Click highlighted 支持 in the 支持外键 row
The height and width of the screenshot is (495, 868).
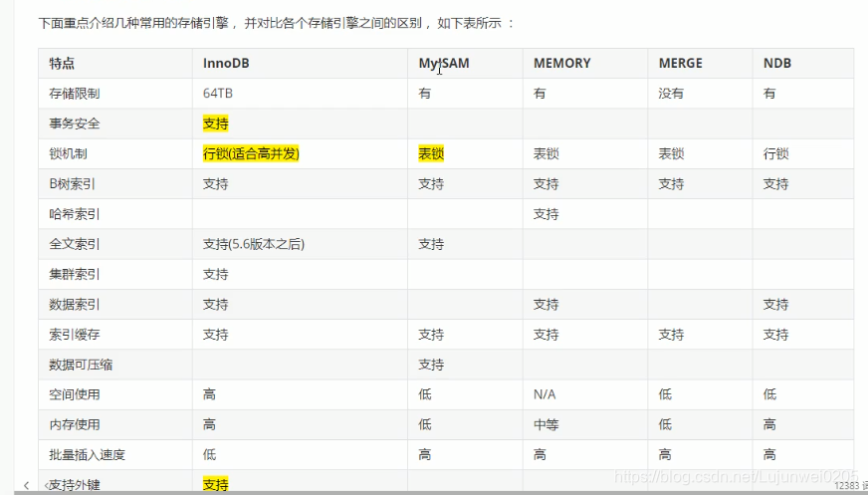coord(215,485)
